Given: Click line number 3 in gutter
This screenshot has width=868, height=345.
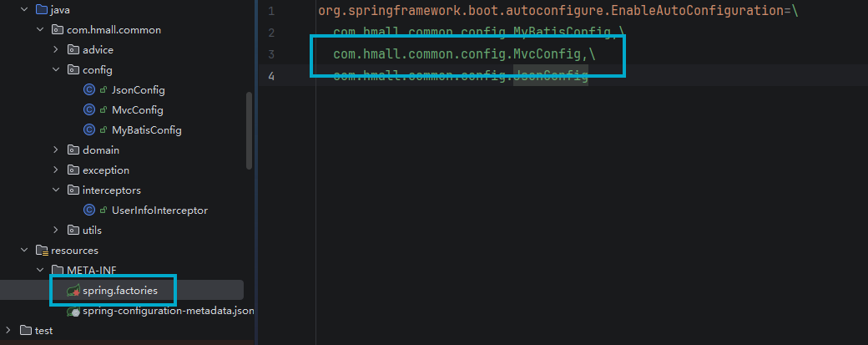Looking at the screenshot, I should 270,54.
